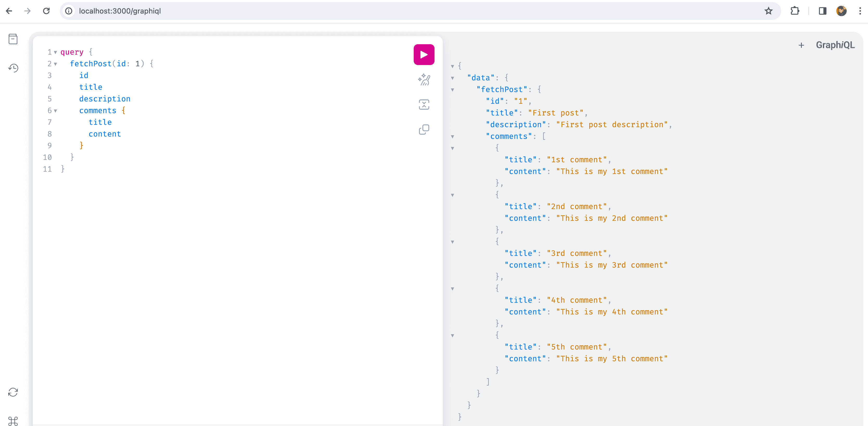Click the Merge fragments icon

click(424, 104)
